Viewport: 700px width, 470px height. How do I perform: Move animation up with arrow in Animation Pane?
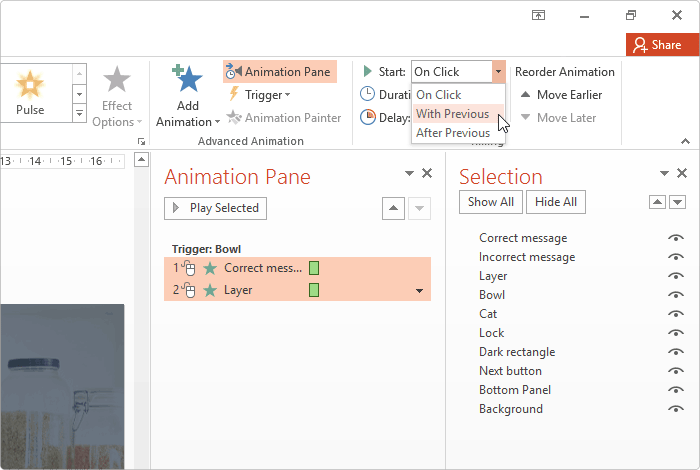pyautogui.click(x=394, y=208)
